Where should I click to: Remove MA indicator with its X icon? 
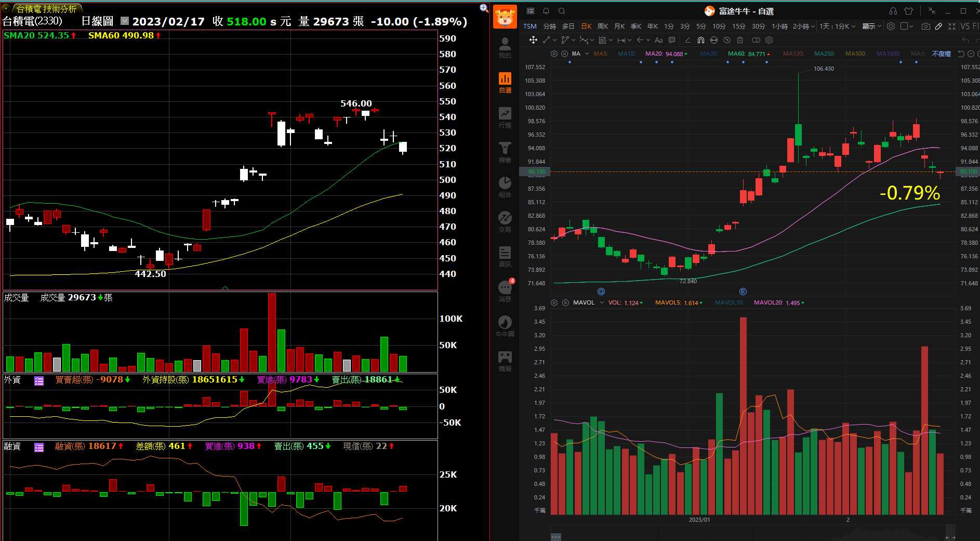[565, 54]
